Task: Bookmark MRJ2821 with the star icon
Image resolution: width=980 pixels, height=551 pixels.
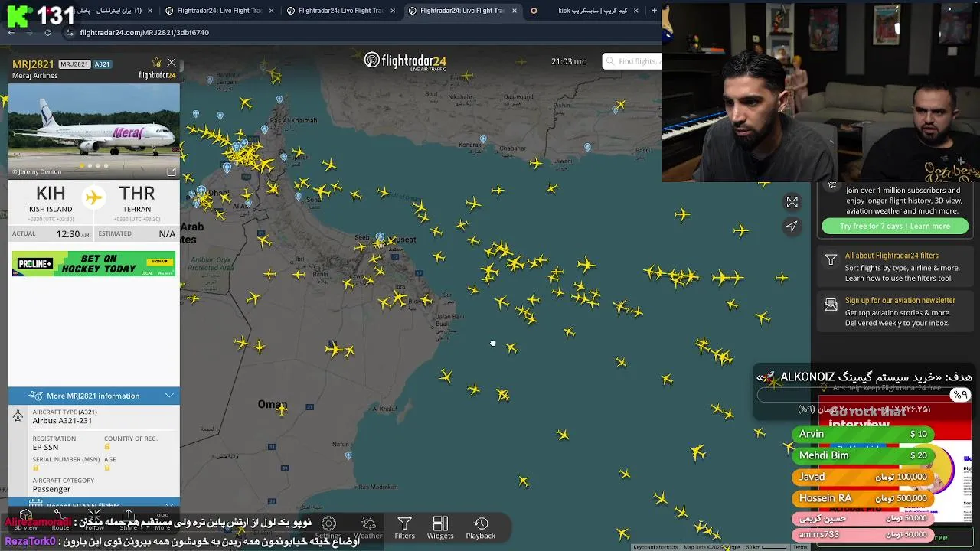Action: 157,63
